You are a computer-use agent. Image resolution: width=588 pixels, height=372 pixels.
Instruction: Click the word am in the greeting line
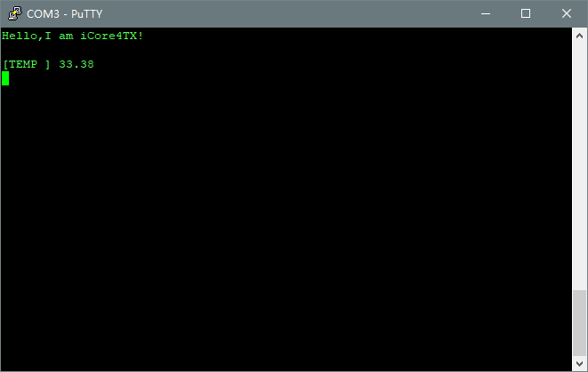(66, 36)
